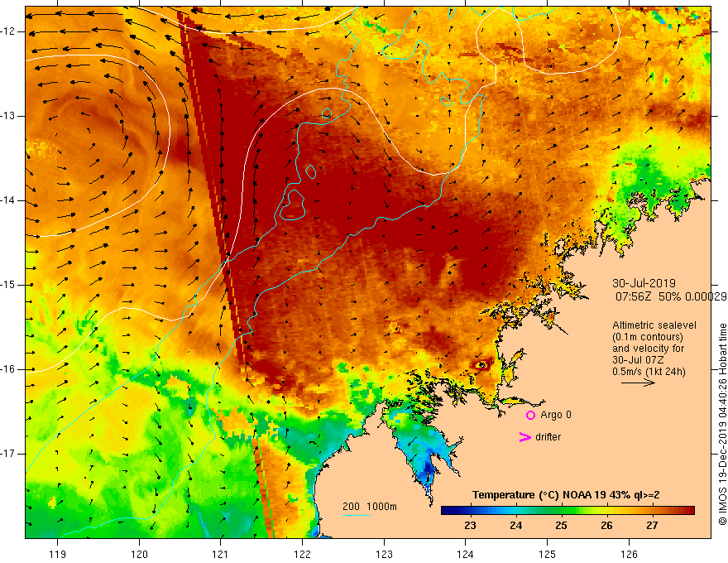The height and width of the screenshot is (563, 728).
Task: Click the longitude 124 axis label
Action: tap(466, 554)
